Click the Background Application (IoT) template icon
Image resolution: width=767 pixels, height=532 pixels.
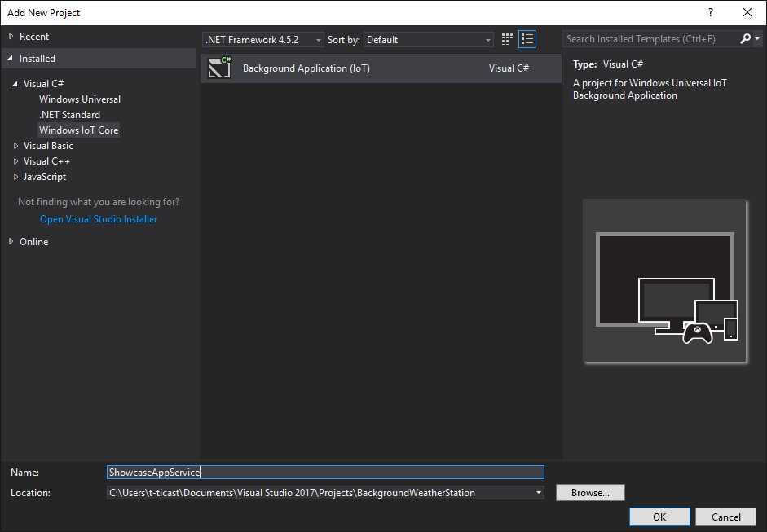click(218, 68)
